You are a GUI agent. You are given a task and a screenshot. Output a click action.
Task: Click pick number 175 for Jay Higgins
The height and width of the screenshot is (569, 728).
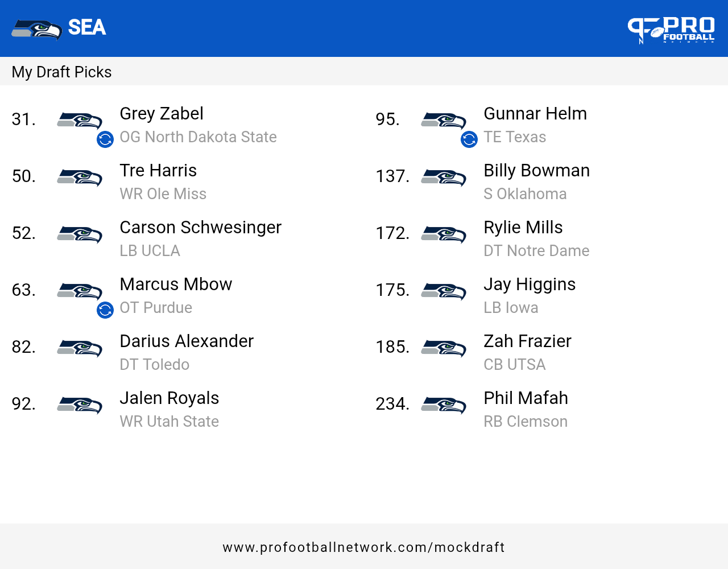click(x=392, y=290)
